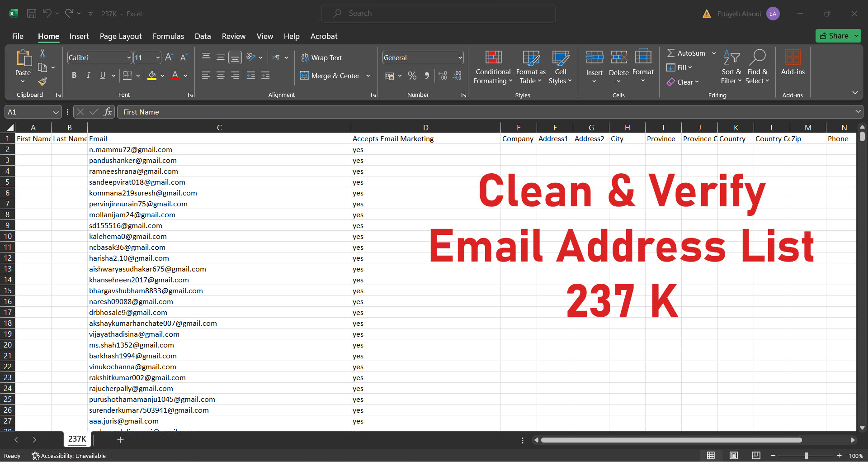Screen dimensions: 868x462
Task: Open the Name Box dropdown arrow
Action: [x=56, y=112]
